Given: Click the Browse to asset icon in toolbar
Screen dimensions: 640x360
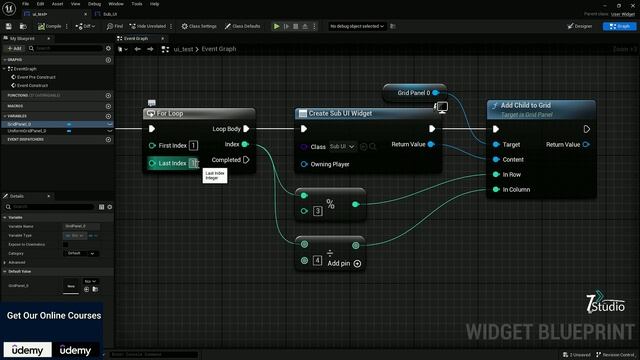Looking at the screenshot, I should tap(23, 26).
